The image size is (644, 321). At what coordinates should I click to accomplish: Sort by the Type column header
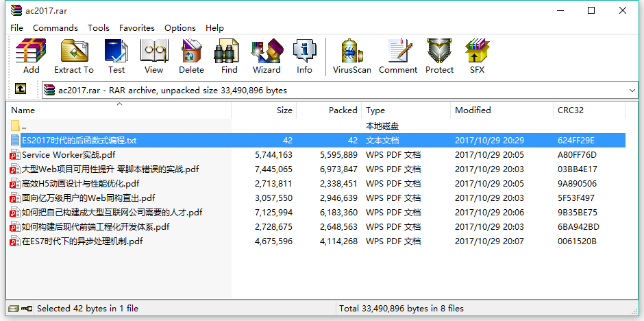click(406, 110)
